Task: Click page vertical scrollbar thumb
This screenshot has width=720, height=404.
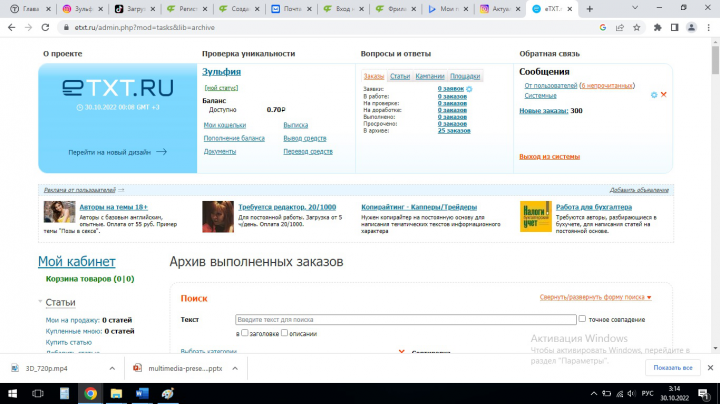Action: (715, 60)
